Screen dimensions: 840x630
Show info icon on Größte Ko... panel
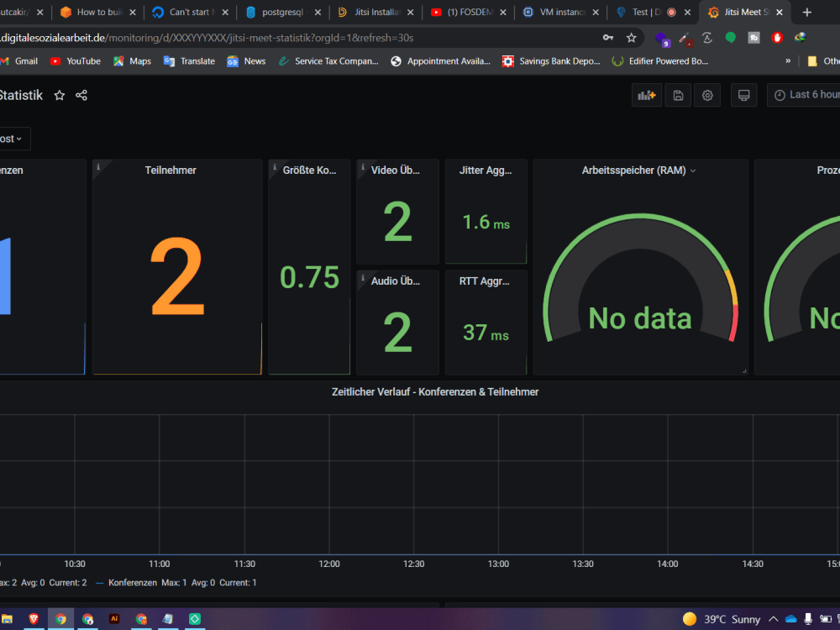pyautogui.click(x=275, y=167)
